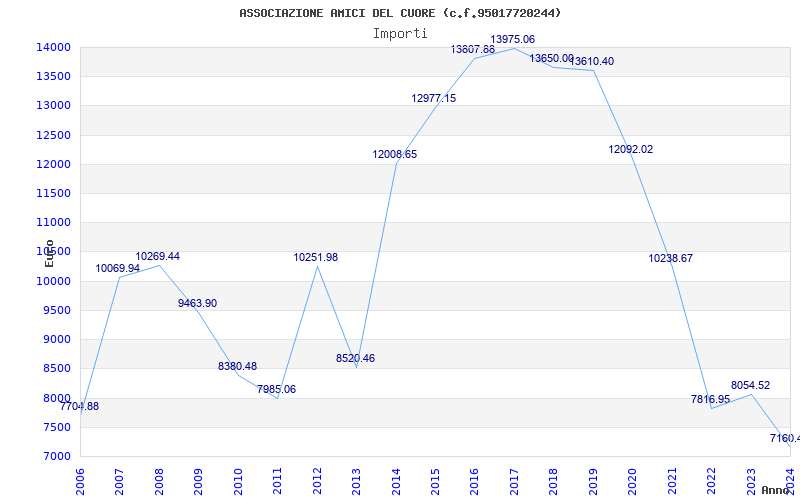The height and width of the screenshot is (500, 800).
Task: Click the x-axis year 2022
Action: coord(712,482)
